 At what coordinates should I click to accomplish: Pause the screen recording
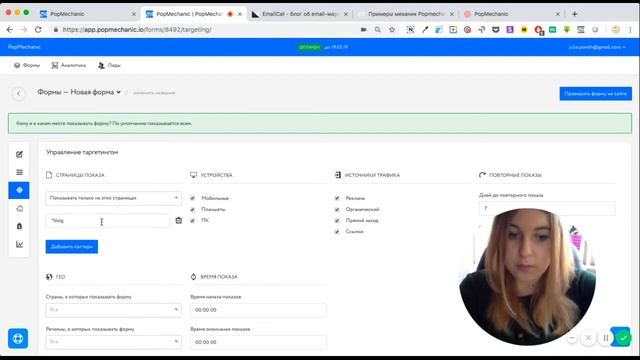[606, 338]
